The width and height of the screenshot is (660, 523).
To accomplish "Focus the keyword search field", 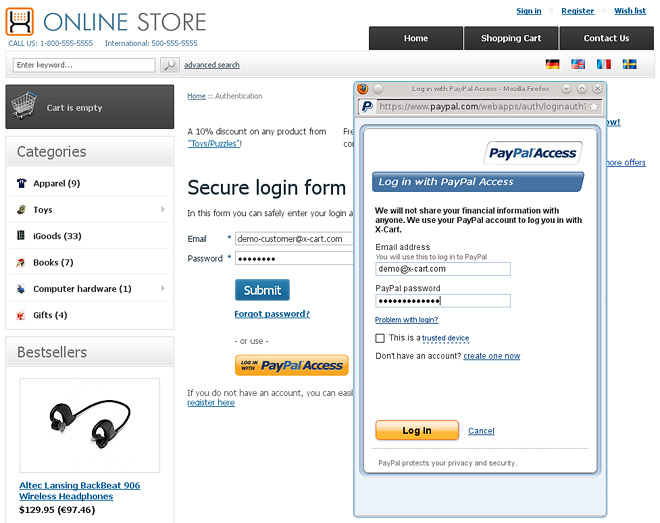I will click(84, 65).
